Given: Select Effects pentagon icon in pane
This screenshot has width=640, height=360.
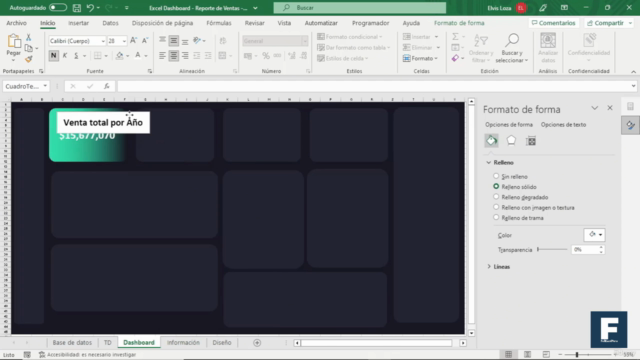Looking at the screenshot, I should pos(511,141).
